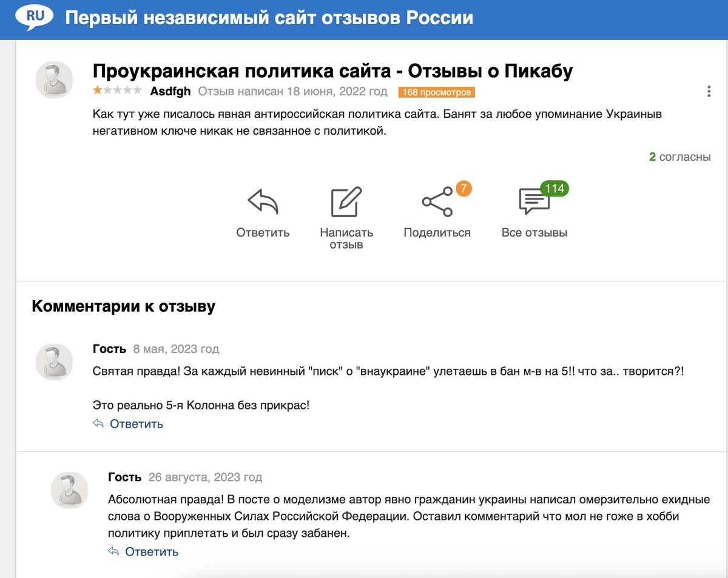The height and width of the screenshot is (578, 728).
Task: Click the pencil icon for 'Написать отзыв'
Action: pos(346,202)
